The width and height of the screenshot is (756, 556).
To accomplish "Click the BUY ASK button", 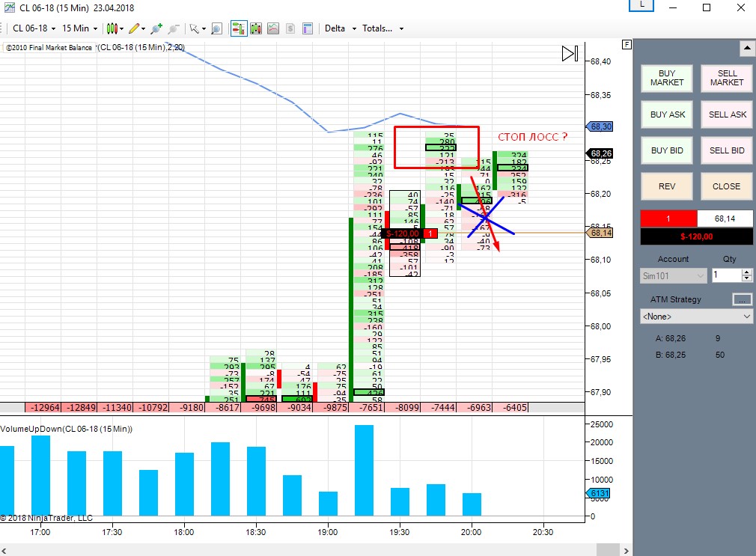I will click(667, 114).
